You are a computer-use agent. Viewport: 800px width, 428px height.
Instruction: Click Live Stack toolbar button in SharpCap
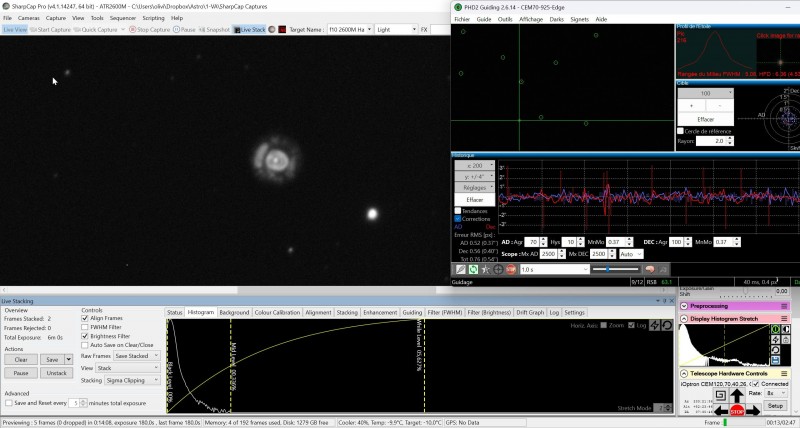point(249,30)
